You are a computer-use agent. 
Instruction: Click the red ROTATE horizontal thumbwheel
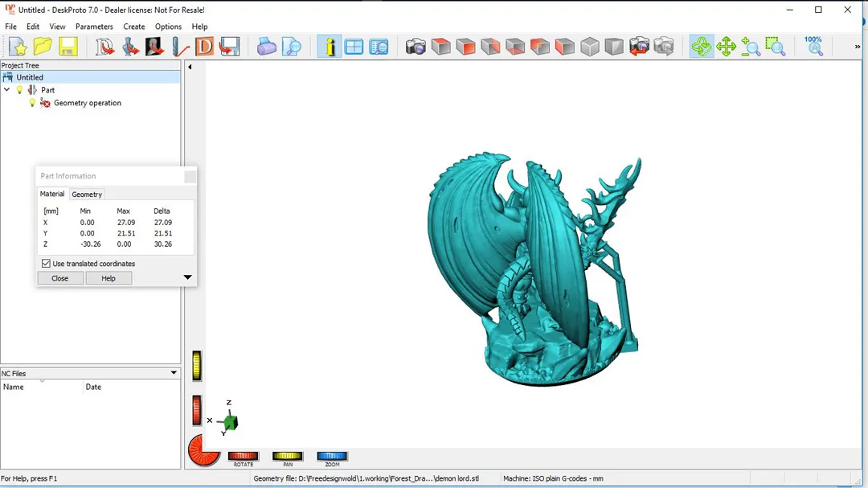pos(243,456)
